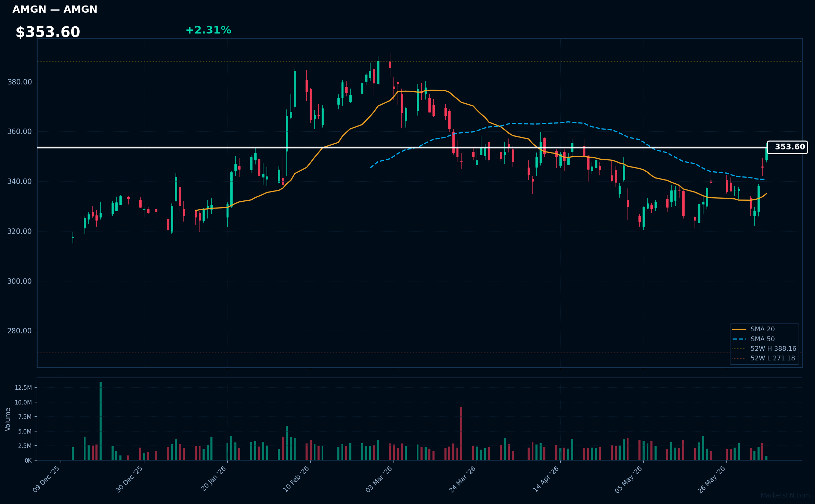Click the 10 Feb '26 date label

(x=296, y=479)
